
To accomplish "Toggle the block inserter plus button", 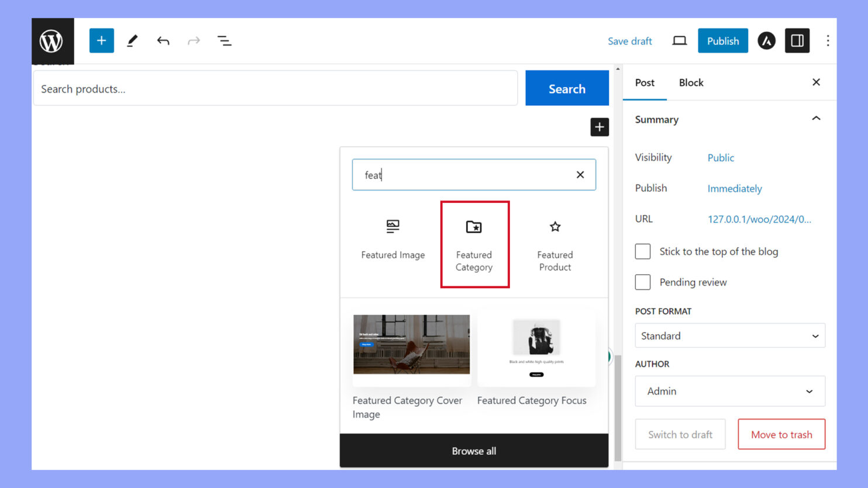I will (101, 41).
